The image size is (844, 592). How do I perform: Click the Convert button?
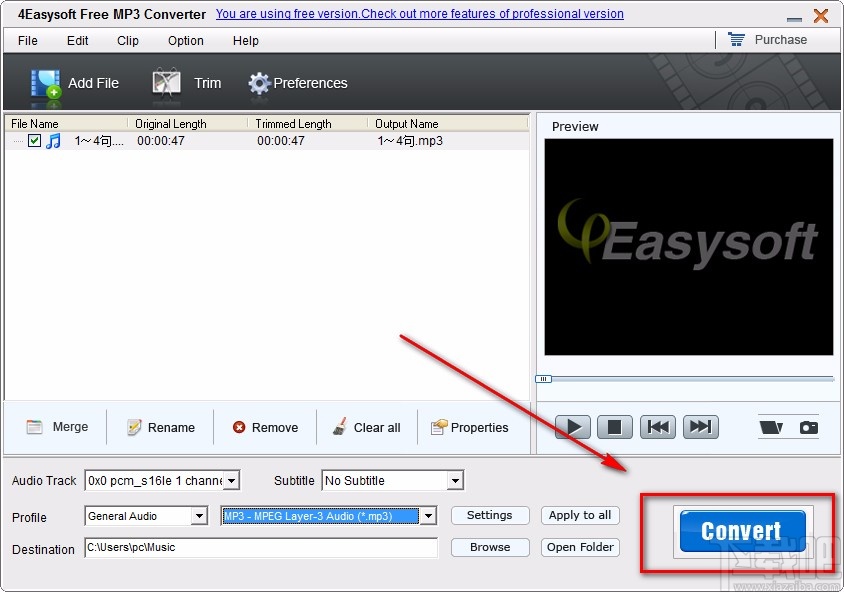[x=741, y=531]
